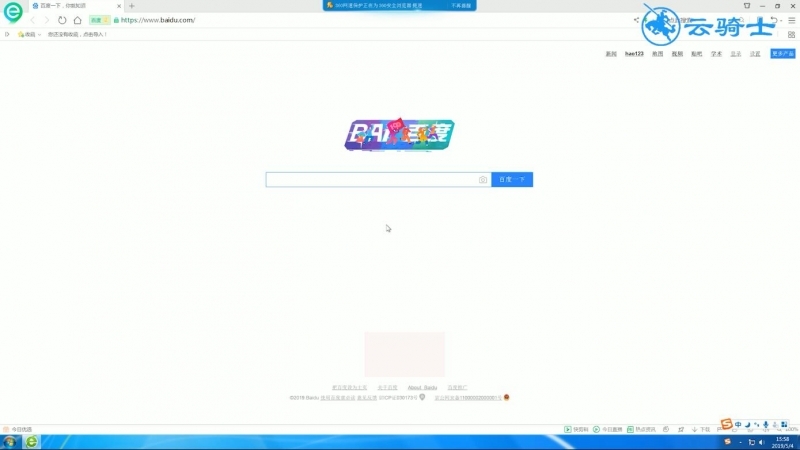Open the Baidu settings link

coord(755,54)
